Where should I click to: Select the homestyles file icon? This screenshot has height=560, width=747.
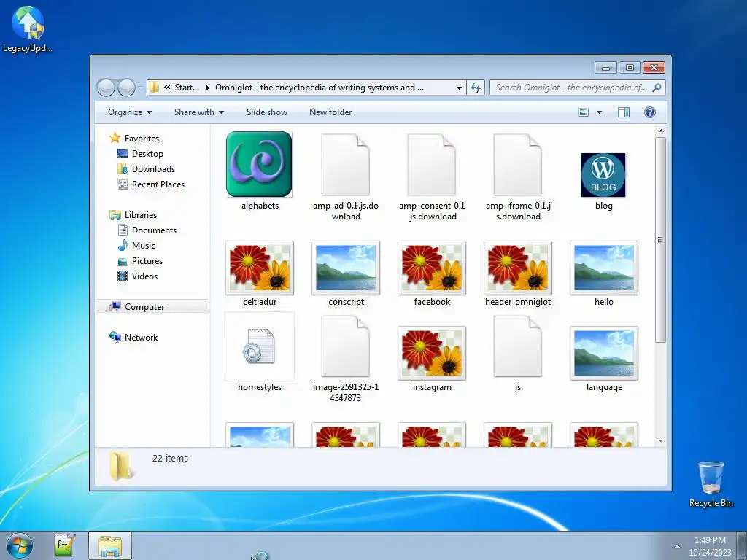260,346
